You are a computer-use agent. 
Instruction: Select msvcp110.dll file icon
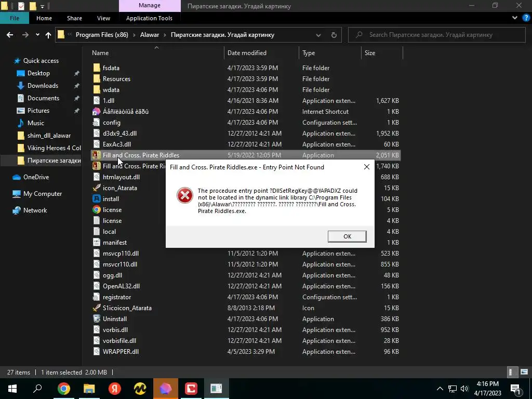[97, 253]
